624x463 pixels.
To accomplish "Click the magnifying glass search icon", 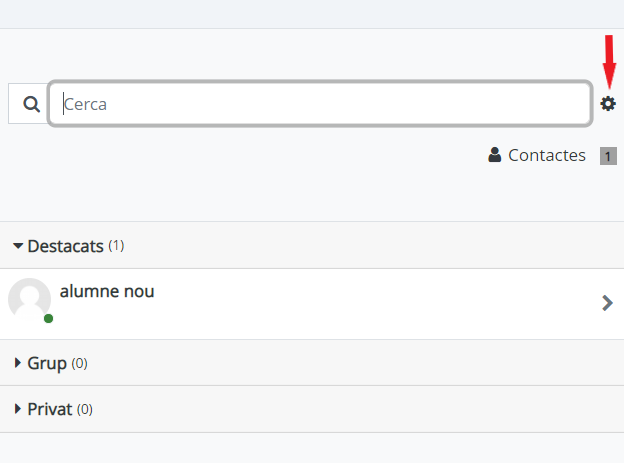I will point(31,104).
